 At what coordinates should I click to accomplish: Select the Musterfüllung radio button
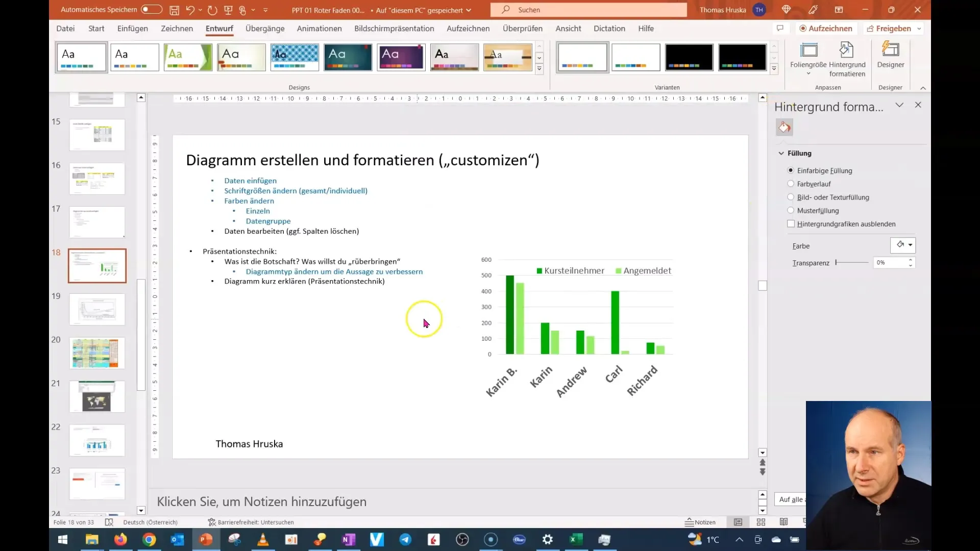click(x=791, y=211)
